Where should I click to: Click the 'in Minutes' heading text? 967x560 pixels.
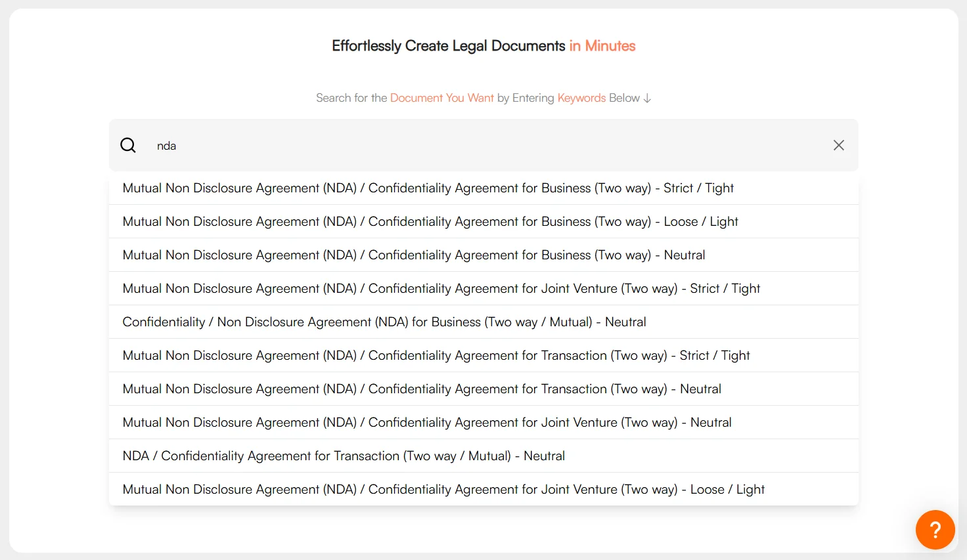602,46
